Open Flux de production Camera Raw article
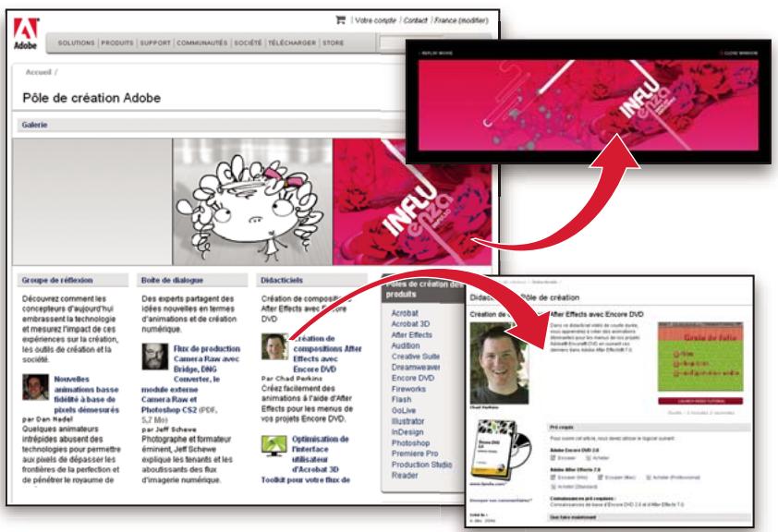 click(x=190, y=380)
